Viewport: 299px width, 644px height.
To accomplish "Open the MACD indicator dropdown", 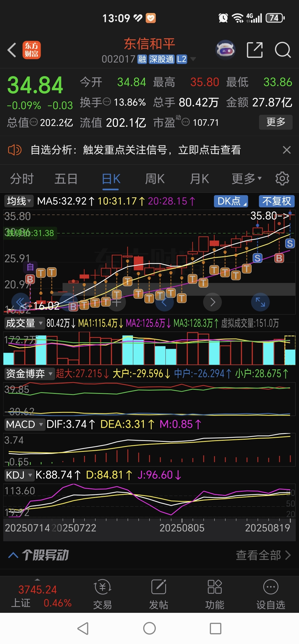I will [24, 424].
